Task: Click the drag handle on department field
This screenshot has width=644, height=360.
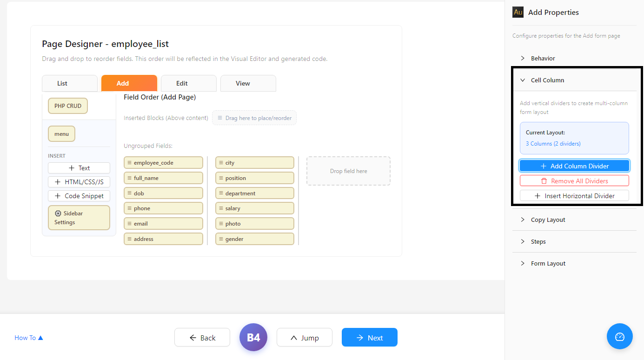Action: point(221,193)
